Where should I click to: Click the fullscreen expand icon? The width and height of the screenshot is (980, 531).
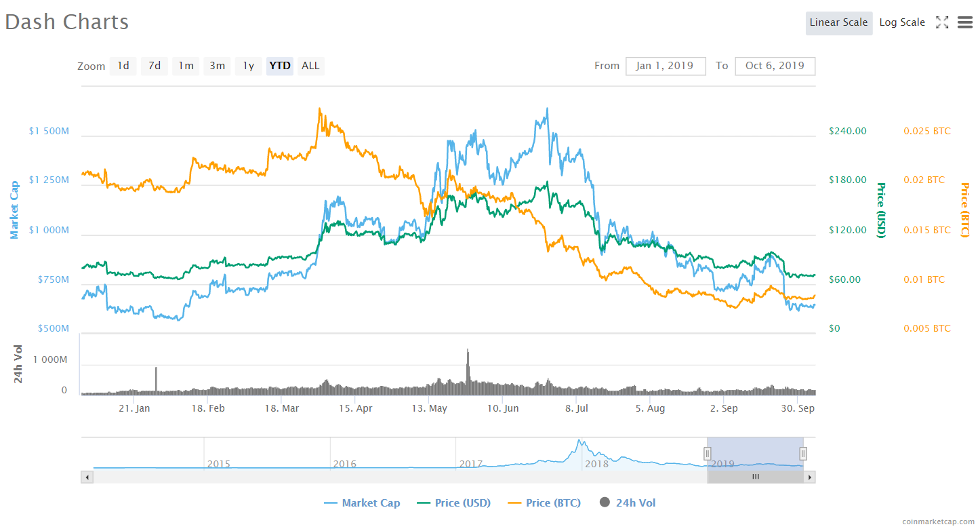(x=942, y=22)
